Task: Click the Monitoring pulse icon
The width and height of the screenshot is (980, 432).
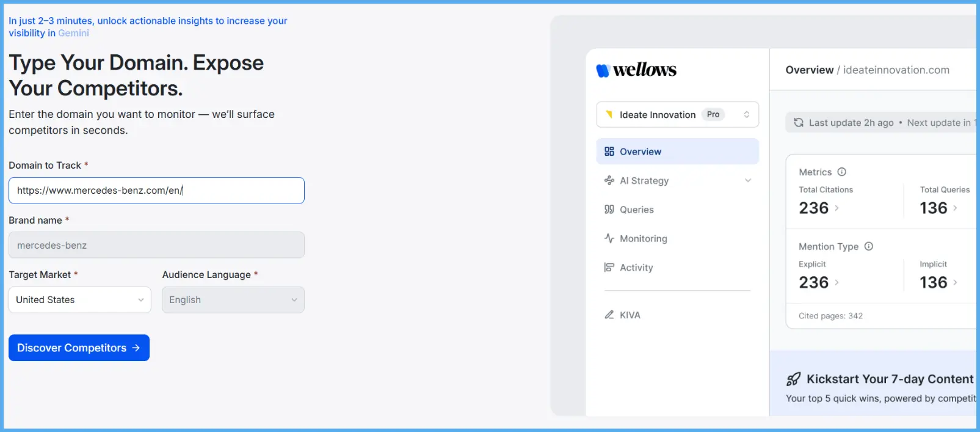Action: pyautogui.click(x=609, y=238)
